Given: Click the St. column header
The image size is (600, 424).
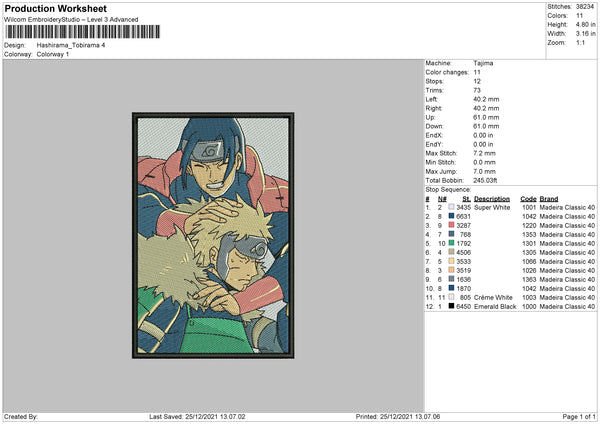Looking at the screenshot, I should point(466,199).
